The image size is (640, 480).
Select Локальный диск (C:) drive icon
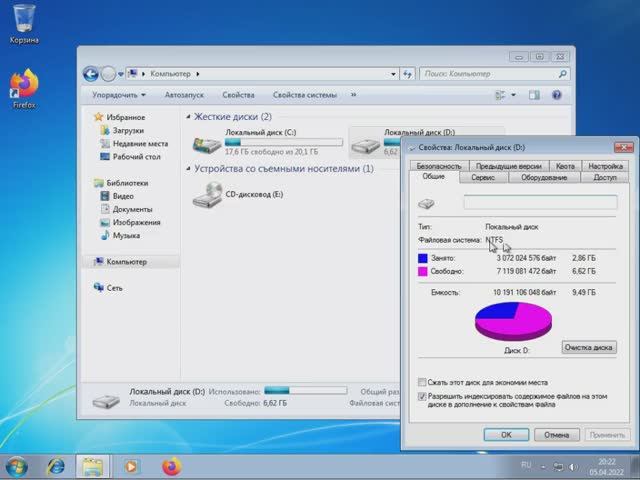coord(207,145)
